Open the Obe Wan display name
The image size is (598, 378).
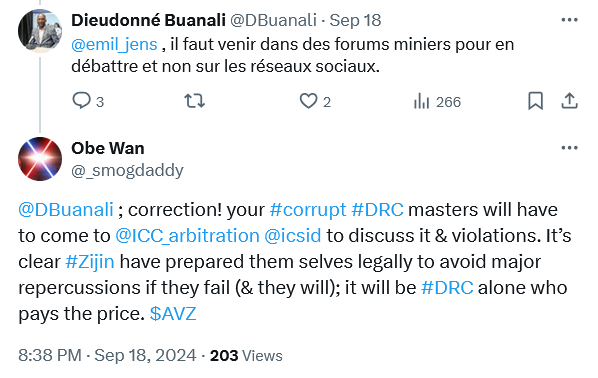coord(108,148)
